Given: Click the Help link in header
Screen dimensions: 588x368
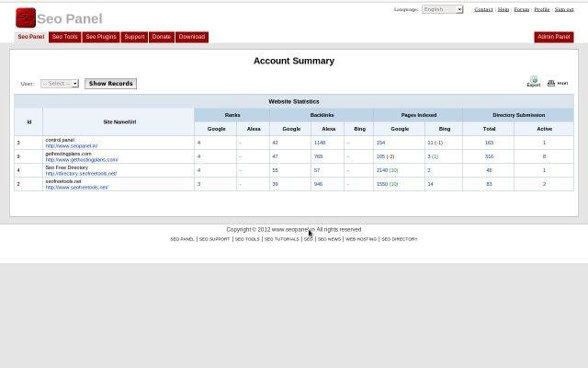Looking at the screenshot, I should tap(503, 9).
